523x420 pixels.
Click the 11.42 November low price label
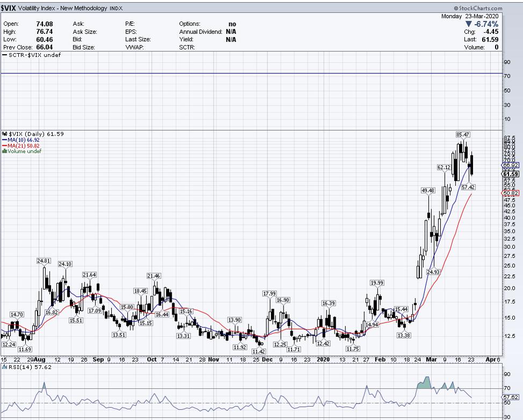[x=260, y=351]
